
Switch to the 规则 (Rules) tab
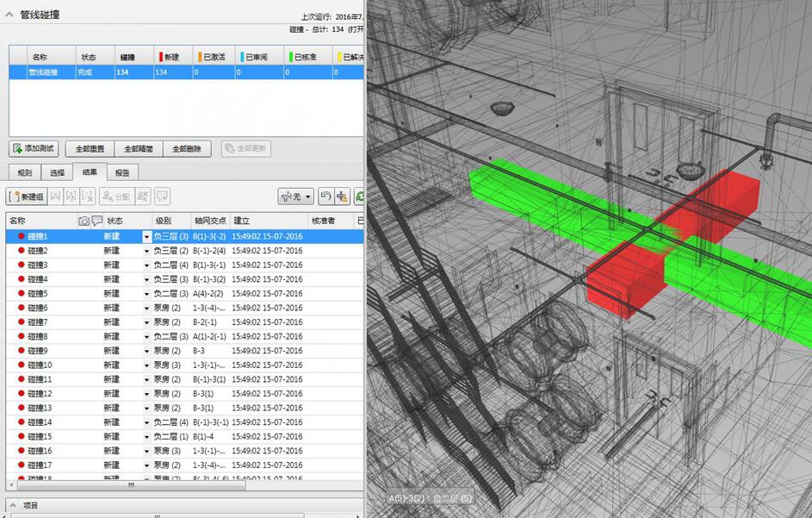click(24, 172)
